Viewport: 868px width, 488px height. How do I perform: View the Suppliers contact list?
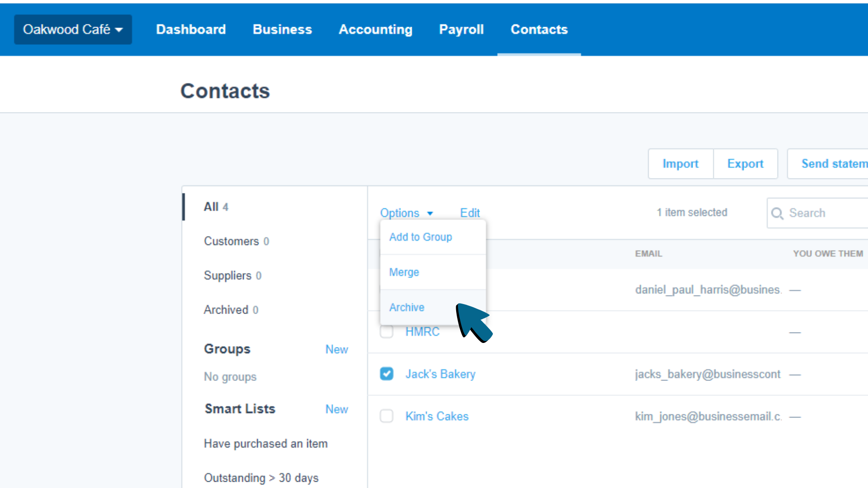(227, 275)
